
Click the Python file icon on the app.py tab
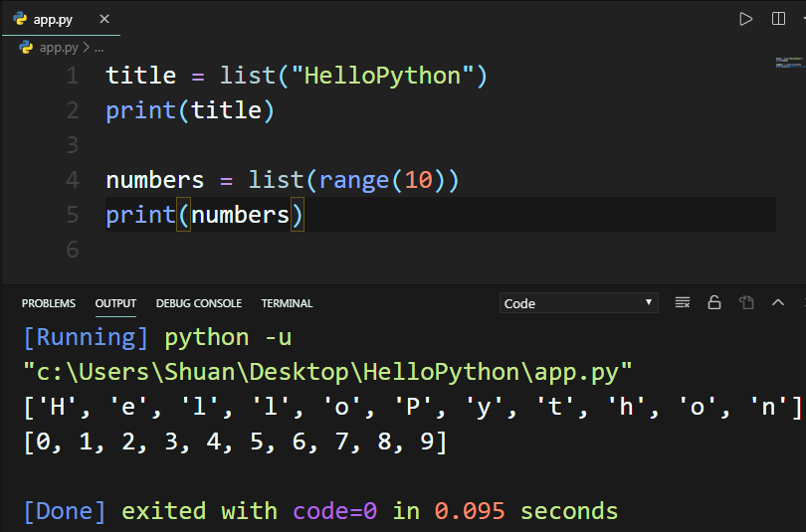pos(20,19)
